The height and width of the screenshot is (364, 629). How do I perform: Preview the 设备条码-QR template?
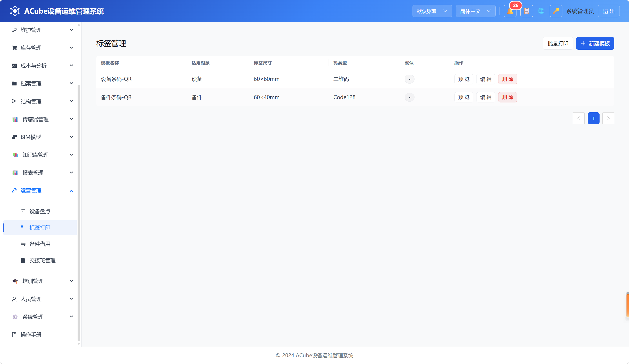click(x=464, y=79)
